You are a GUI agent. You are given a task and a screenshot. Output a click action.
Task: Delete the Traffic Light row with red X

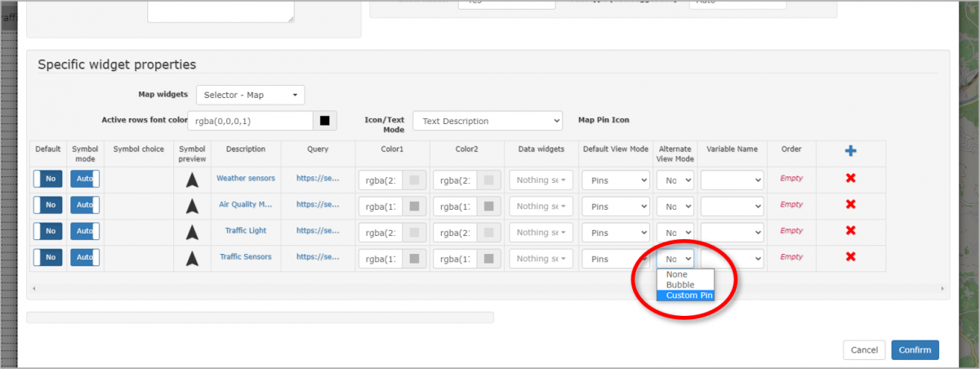click(850, 231)
